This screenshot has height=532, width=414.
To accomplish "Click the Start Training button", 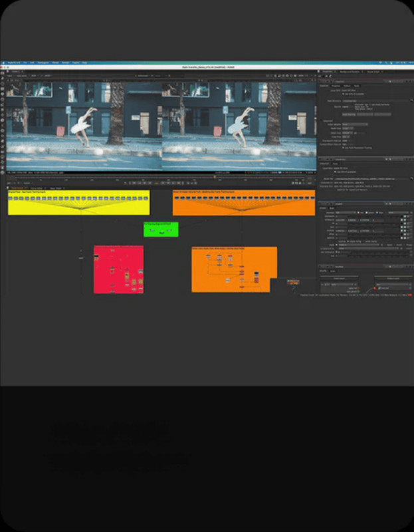I will pos(348,114).
